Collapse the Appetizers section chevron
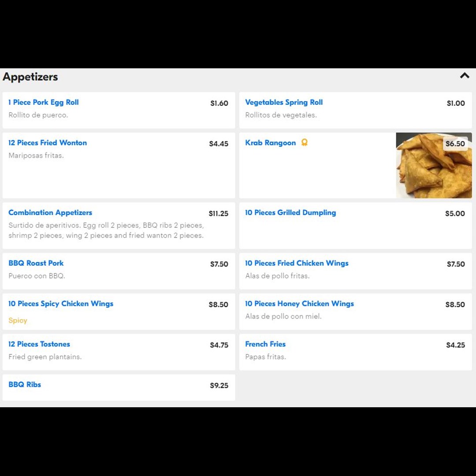 (464, 76)
